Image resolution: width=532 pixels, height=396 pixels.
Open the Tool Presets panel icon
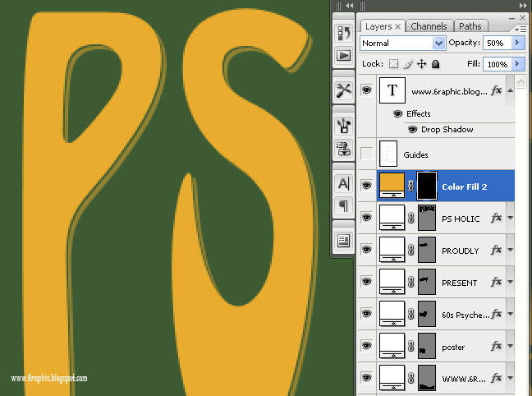(x=344, y=90)
